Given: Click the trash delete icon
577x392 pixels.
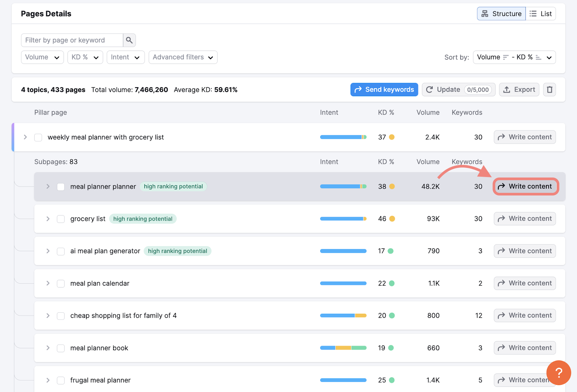Looking at the screenshot, I should tap(549, 89).
